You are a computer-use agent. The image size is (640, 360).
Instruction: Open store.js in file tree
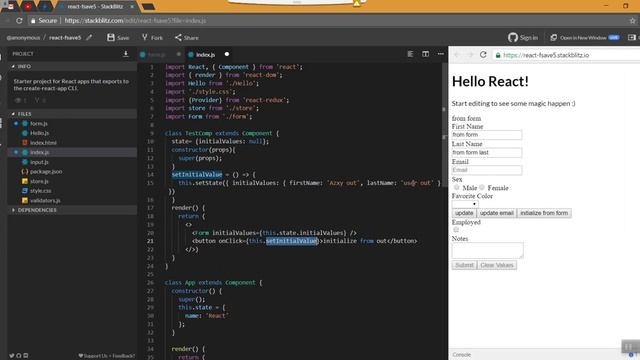39,181
